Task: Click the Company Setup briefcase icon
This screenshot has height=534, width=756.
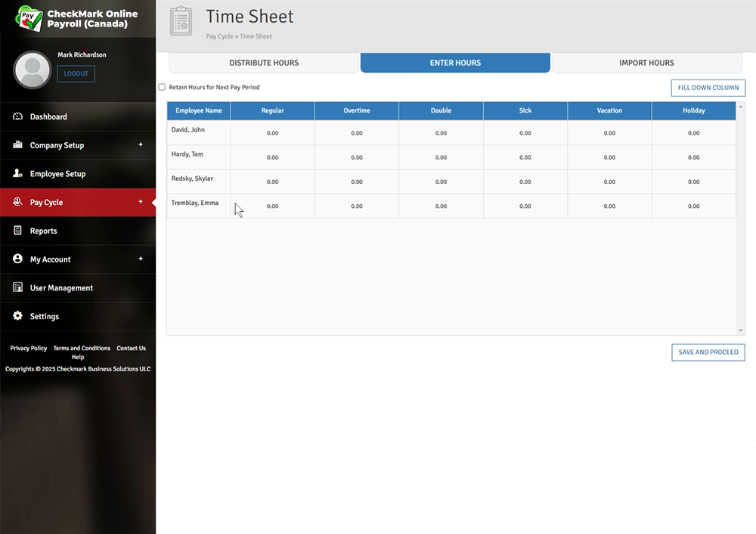Action: pos(17,145)
